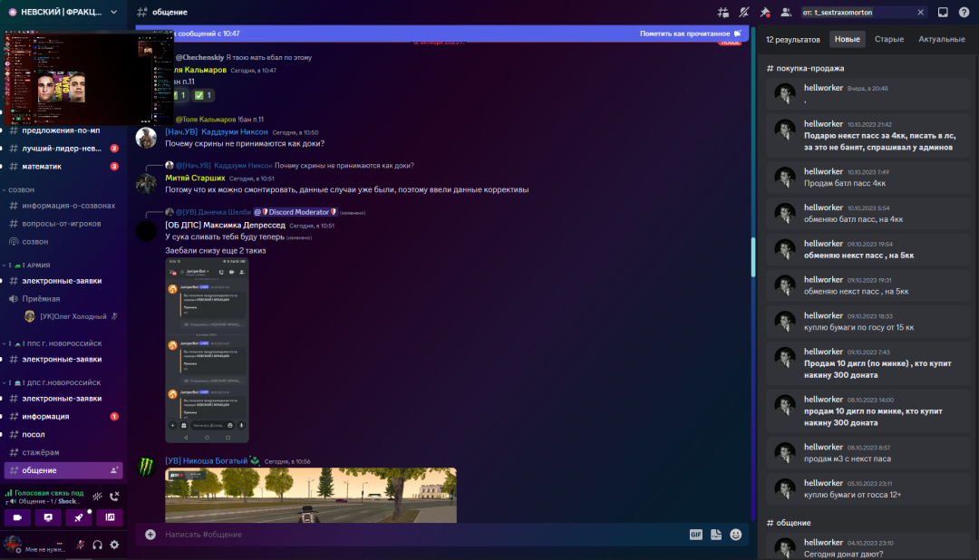Start an activity with rocket icon
The height and width of the screenshot is (560, 979).
tap(79, 517)
